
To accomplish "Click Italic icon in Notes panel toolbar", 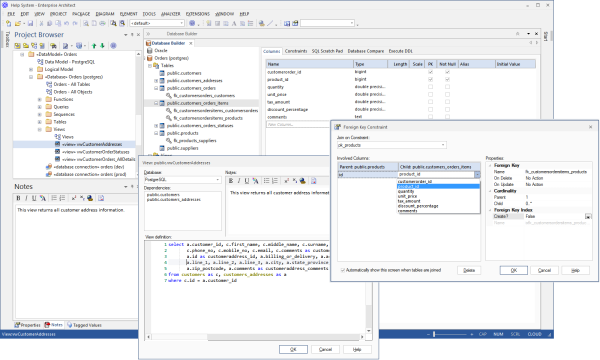I will [x=26, y=198].
